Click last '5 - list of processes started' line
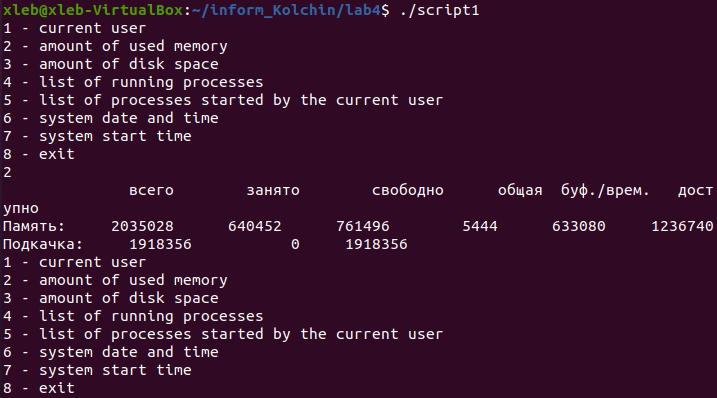 [x=223, y=334]
